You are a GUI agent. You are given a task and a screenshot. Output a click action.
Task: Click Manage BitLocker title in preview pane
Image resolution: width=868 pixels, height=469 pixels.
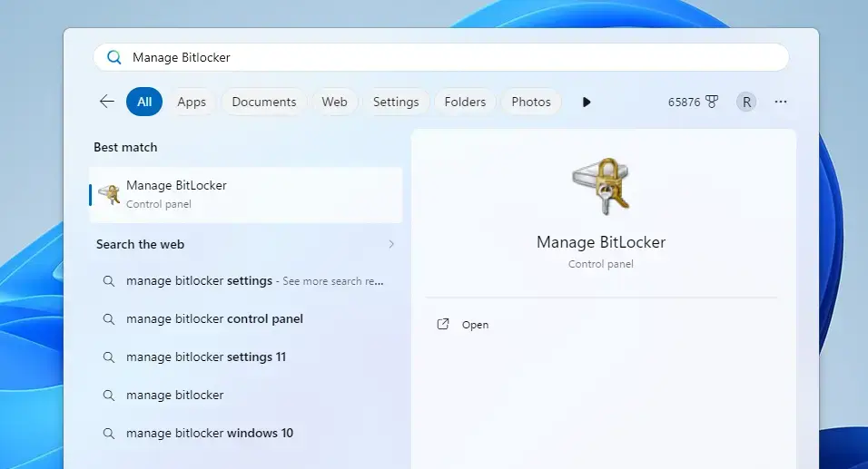(x=601, y=242)
